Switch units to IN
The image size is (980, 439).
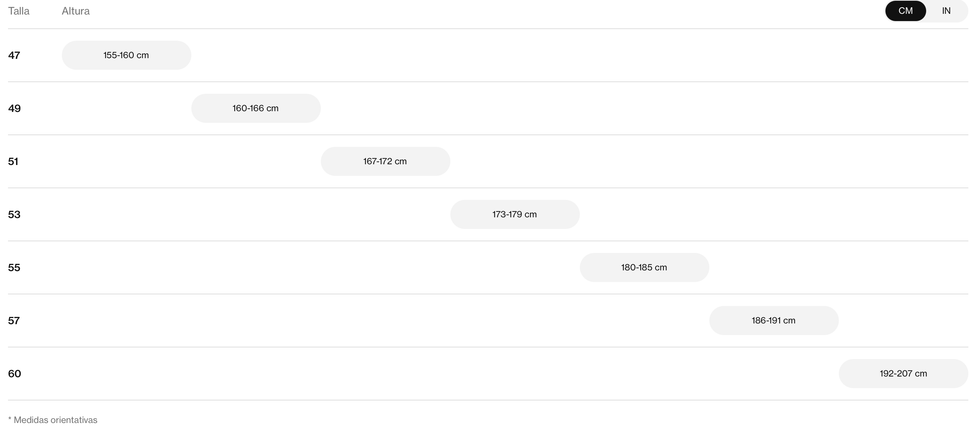click(x=946, y=11)
